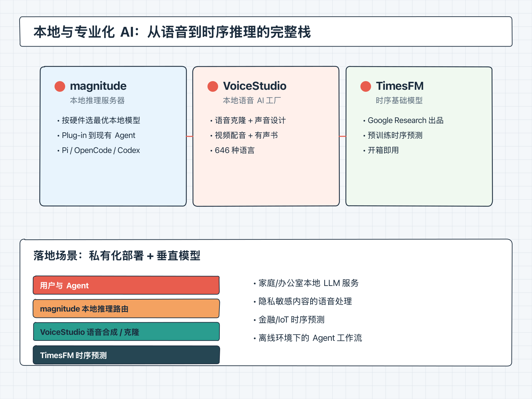Select the magnitude 本地推理路由 orange bar
Image resolution: width=532 pixels, height=399 pixels.
click(x=126, y=309)
